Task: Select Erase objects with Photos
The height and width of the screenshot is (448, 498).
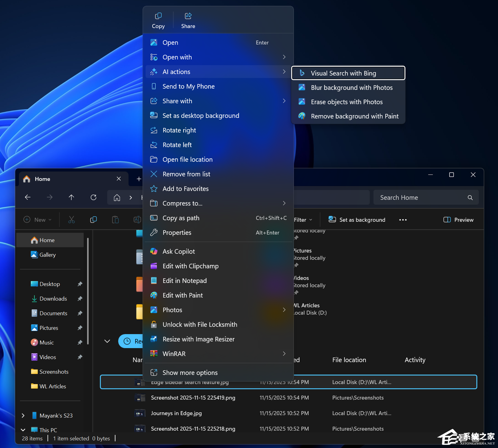Action: tap(348, 102)
